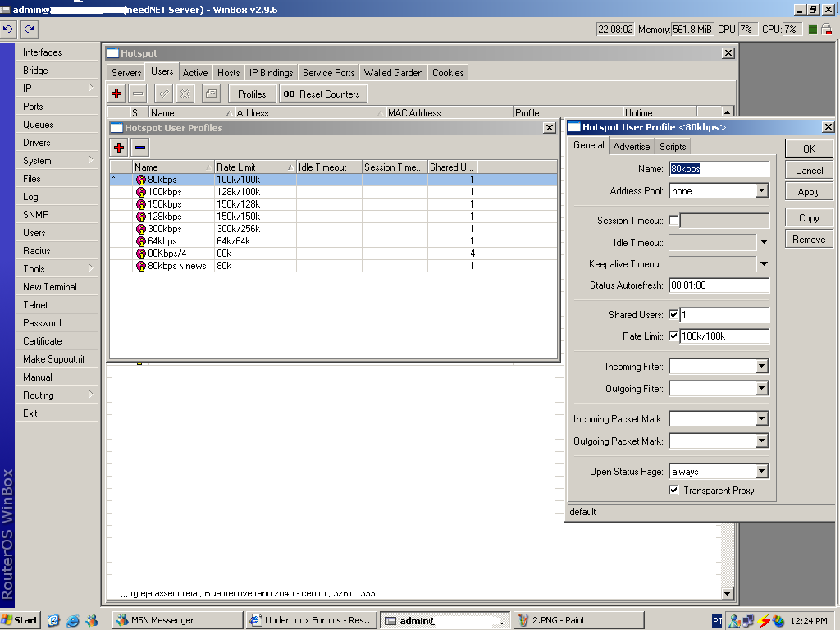This screenshot has width=840, height=630.
Task: Enable the Session Timeout checkbox
Action: (673, 221)
